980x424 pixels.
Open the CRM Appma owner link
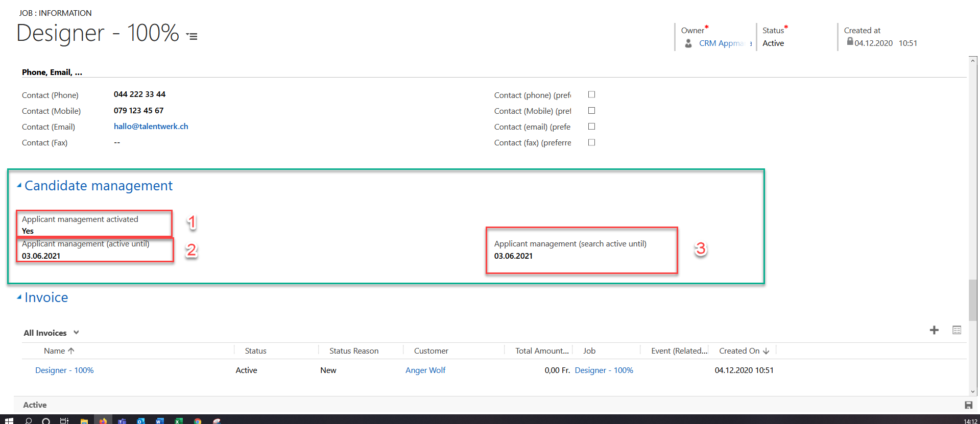click(721, 43)
